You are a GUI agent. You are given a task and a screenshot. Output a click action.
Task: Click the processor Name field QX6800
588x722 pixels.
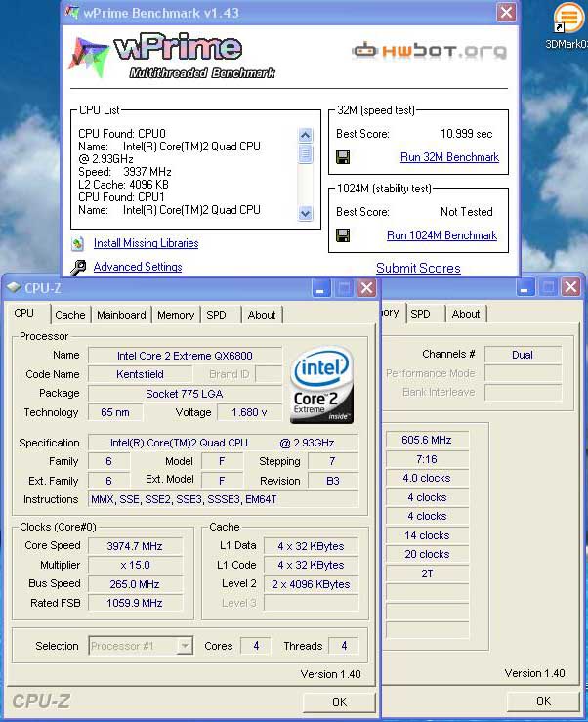coord(185,356)
